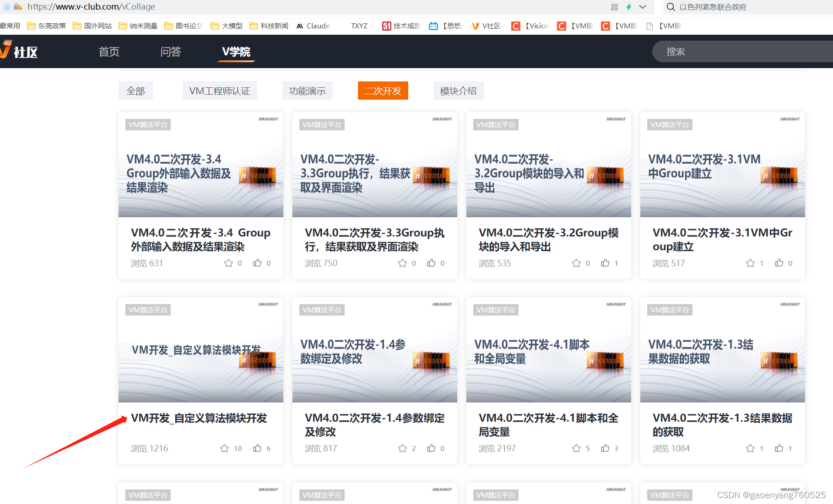
Task: Click the 搜索 input in site header
Action: [742, 52]
